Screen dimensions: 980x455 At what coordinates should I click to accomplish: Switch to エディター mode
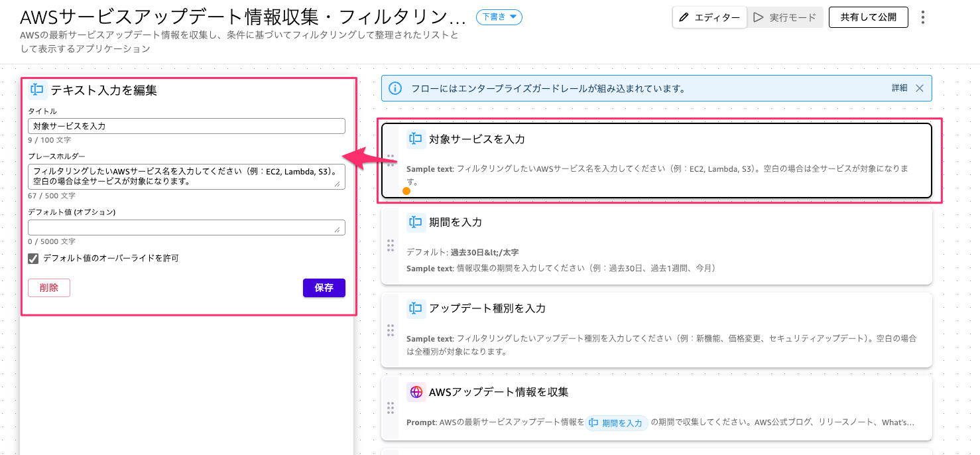[x=709, y=17]
